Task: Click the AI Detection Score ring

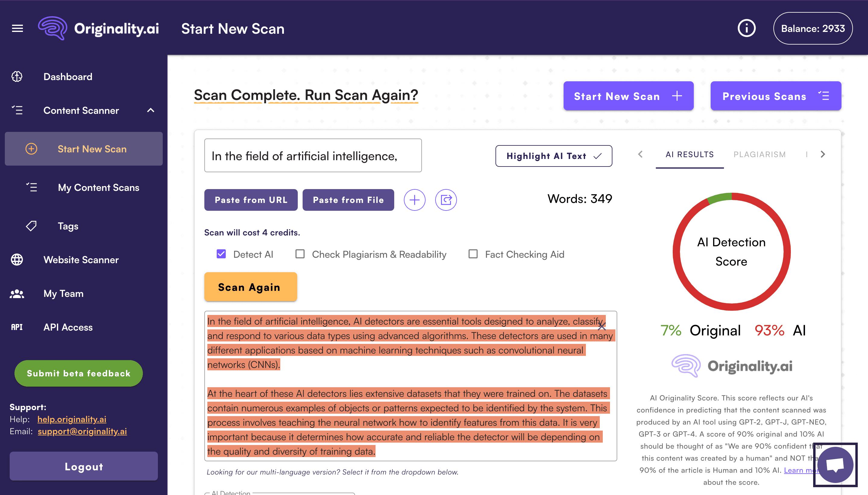Action: pos(731,252)
